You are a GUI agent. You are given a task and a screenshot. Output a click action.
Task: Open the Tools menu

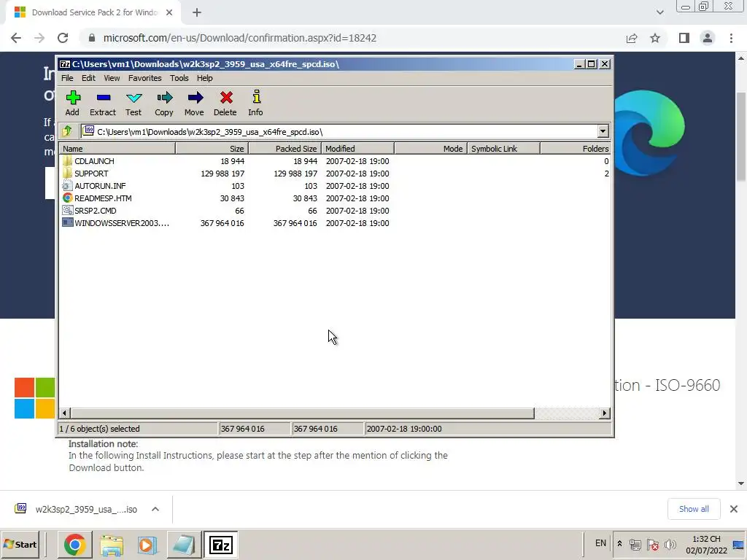179,78
